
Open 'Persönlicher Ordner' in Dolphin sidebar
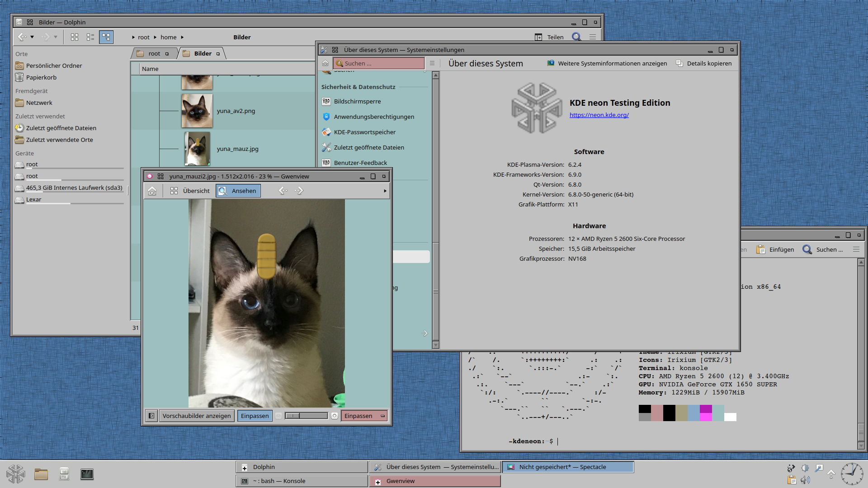coord(48,66)
